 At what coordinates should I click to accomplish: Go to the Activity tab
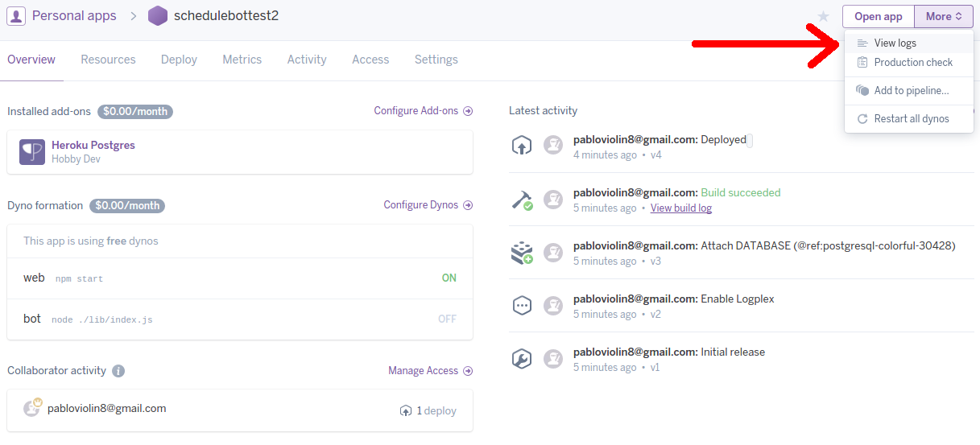tap(307, 60)
